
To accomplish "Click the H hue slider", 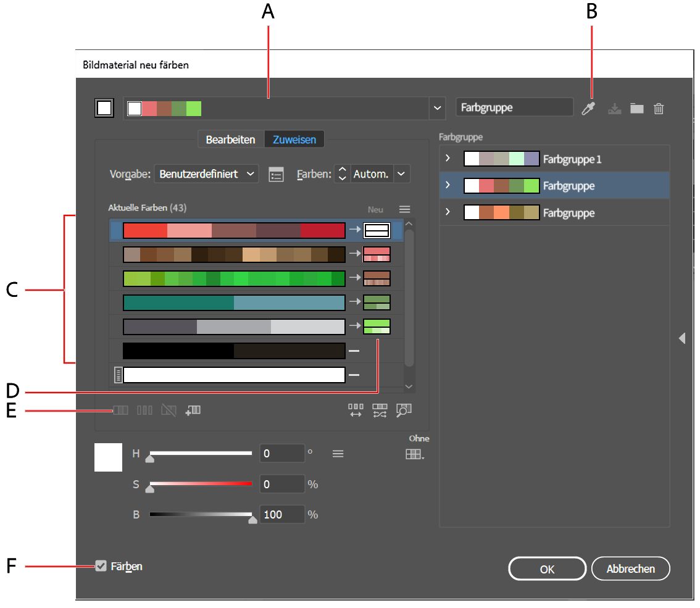I will coord(201,454).
